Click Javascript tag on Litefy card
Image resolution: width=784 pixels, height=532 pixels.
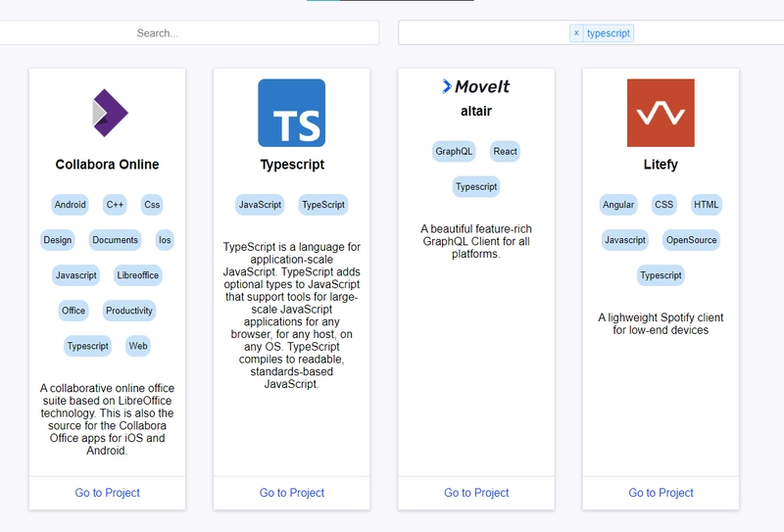625,240
